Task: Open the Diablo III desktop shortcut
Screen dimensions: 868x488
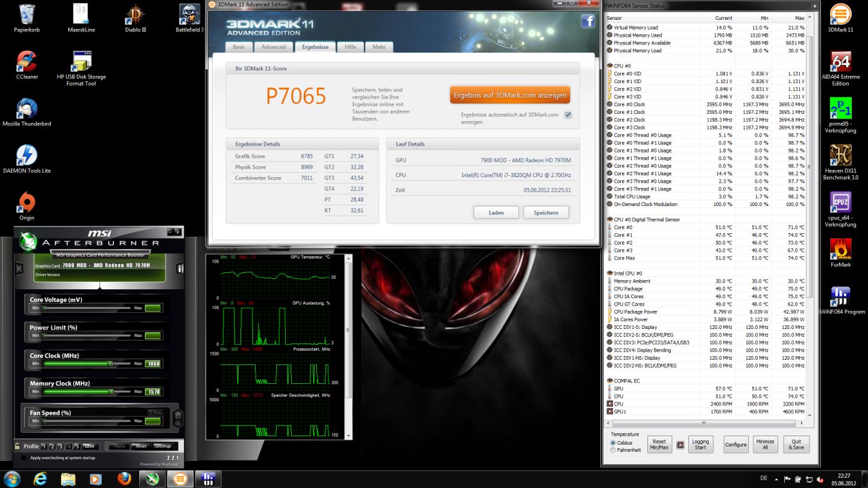Action: tap(136, 18)
